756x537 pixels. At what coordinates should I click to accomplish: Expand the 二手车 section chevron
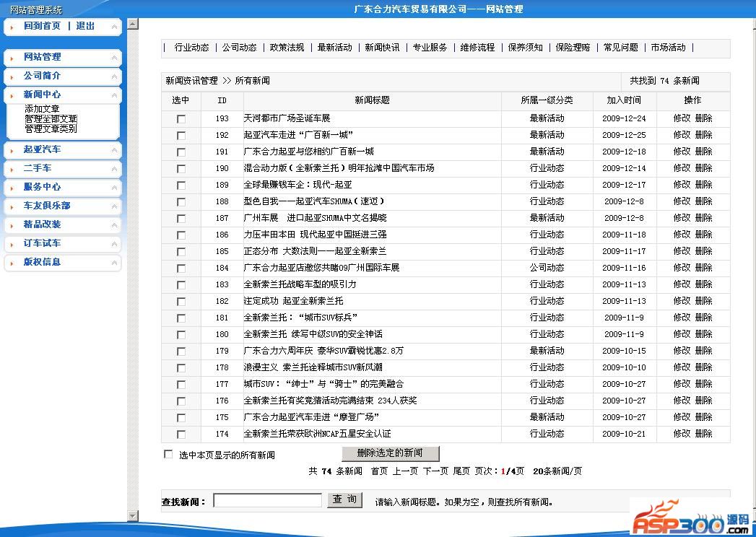(114, 169)
